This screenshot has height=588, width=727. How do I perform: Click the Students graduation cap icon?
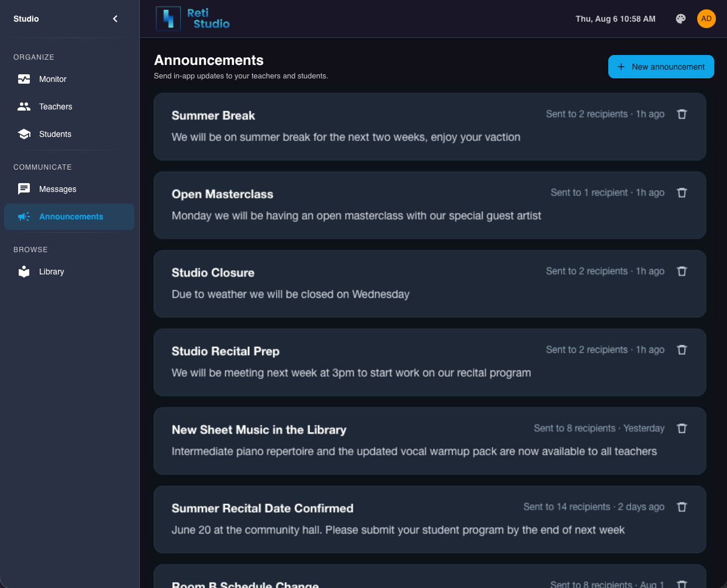24,134
